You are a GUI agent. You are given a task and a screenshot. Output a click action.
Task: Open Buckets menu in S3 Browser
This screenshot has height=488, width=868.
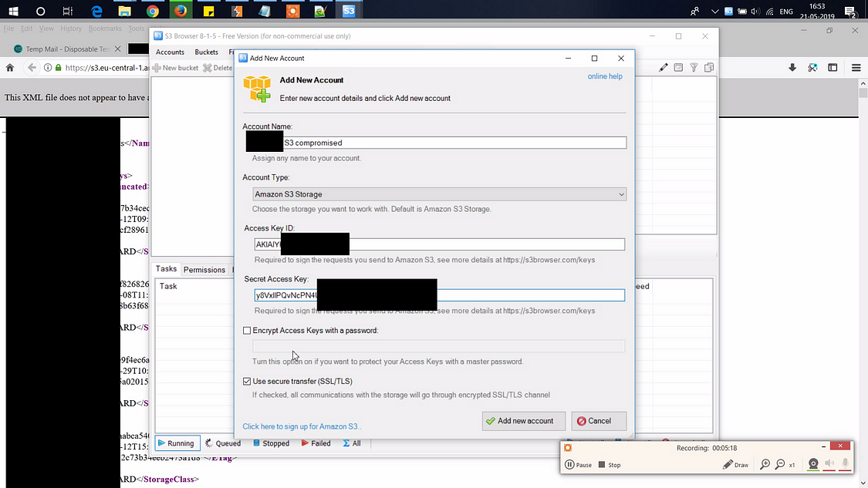click(207, 52)
